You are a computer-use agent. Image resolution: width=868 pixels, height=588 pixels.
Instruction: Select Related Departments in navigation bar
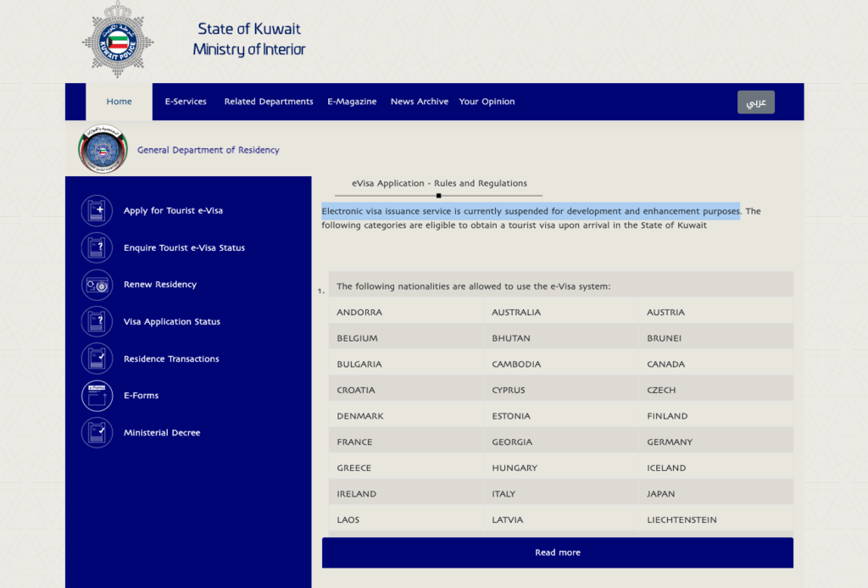point(269,102)
